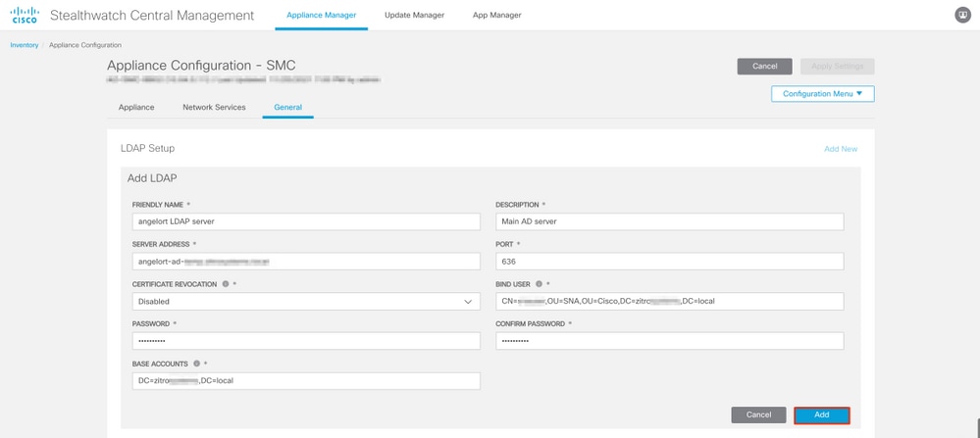Screen dimensions: 980x438
Task: Expand the Configuration Menu dropdown
Action: coord(822,94)
